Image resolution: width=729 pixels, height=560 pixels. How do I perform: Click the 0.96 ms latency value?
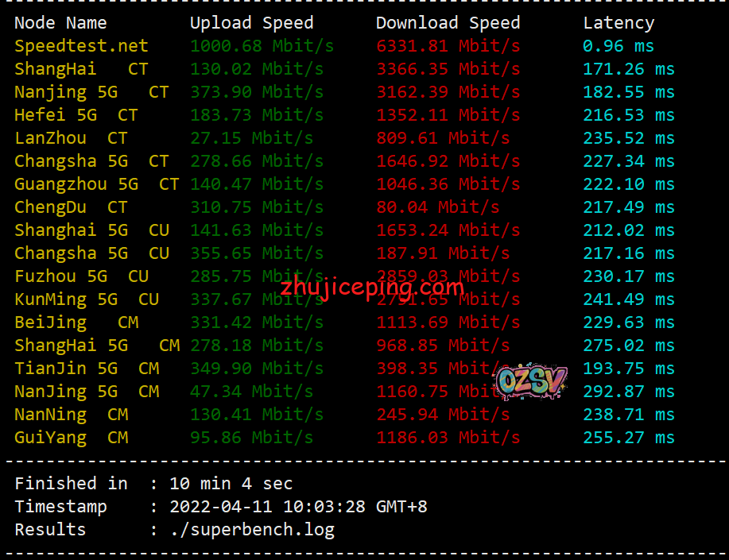click(618, 46)
